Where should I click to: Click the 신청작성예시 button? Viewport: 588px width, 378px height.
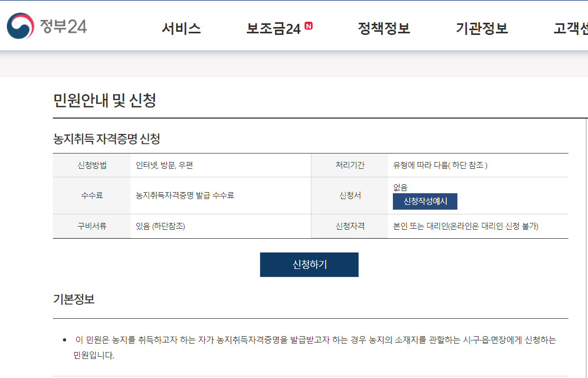(x=425, y=202)
